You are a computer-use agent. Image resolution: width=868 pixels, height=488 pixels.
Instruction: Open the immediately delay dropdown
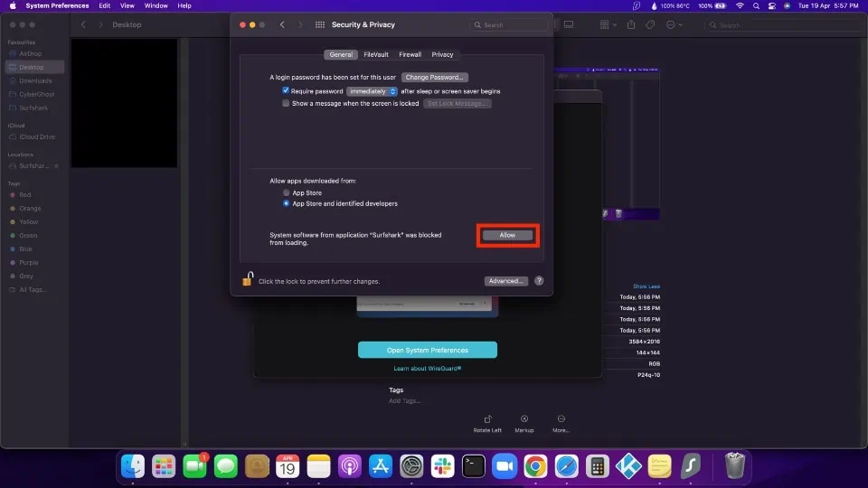tap(372, 91)
